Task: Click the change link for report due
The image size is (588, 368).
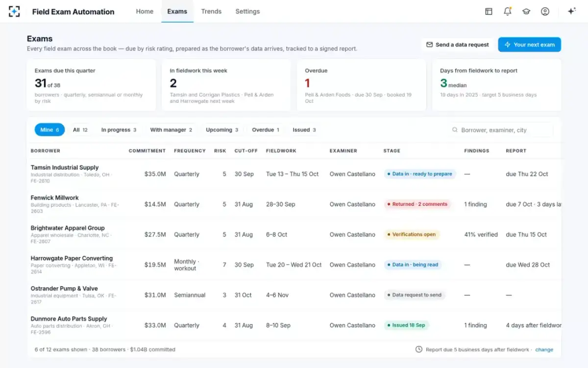Action: coord(544,350)
